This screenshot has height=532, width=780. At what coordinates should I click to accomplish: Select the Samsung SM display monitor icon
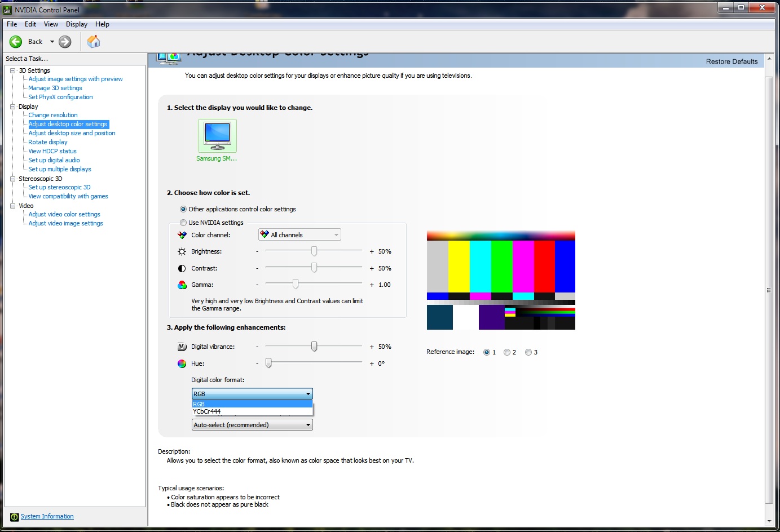tap(217, 135)
